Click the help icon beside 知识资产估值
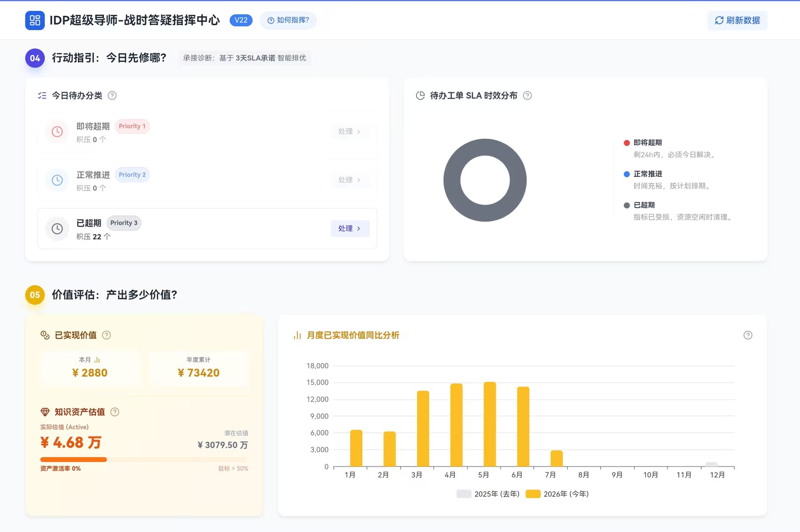Screen dimensions: 800x532 point(115,412)
